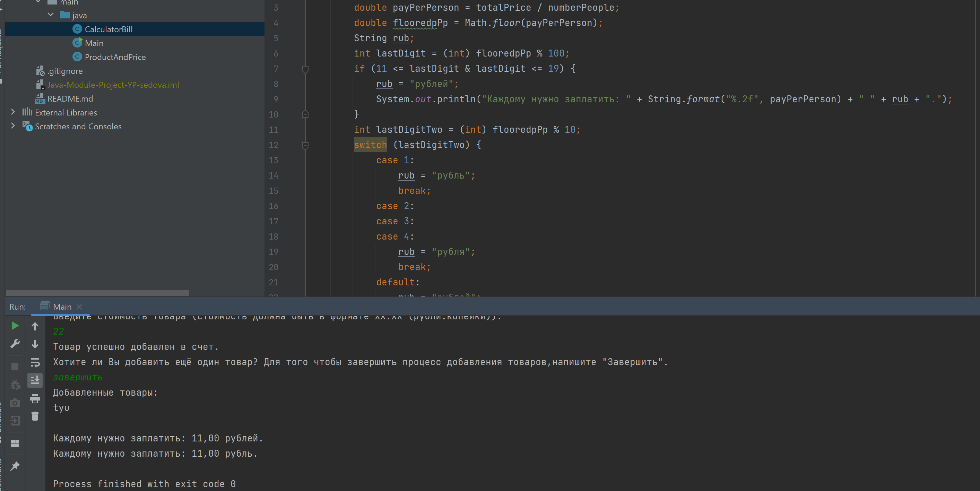This screenshot has width=980, height=491.
Task: Open the Main class file
Action: tap(94, 43)
